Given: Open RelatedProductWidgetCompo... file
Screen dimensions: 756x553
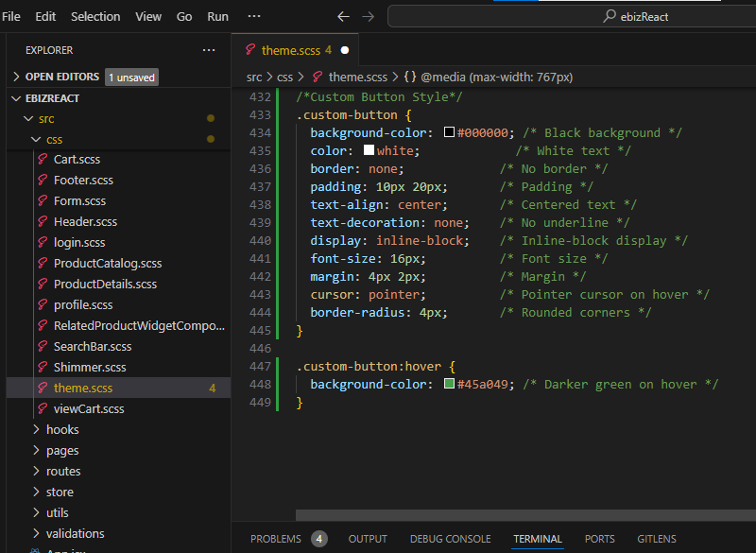Looking at the screenshot, I should [139, 325].
